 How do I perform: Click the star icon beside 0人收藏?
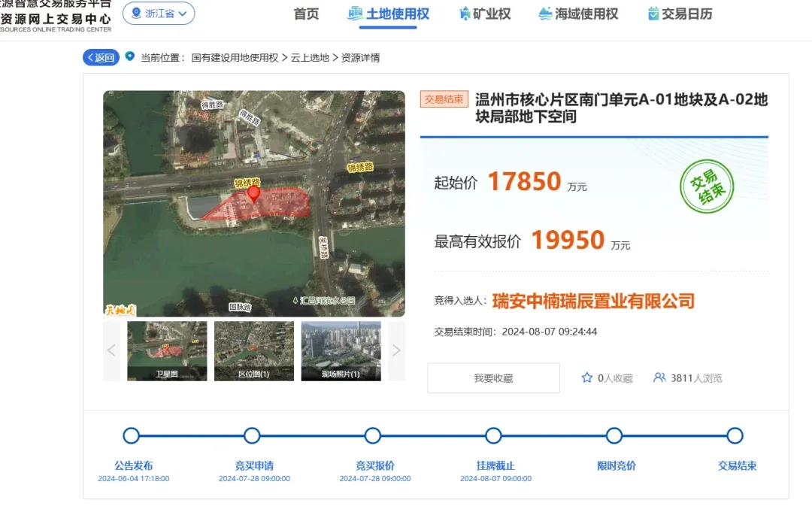586,377
